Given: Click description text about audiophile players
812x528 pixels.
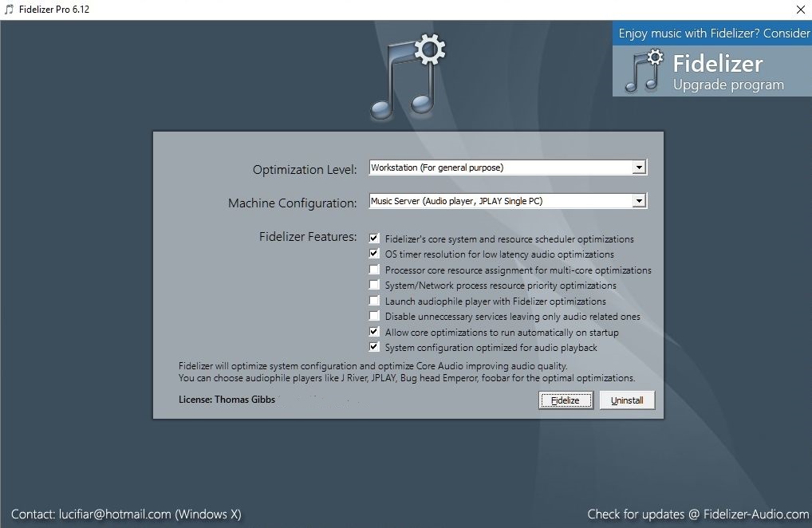Looking at the screenshot, I should pyautogui.click(x=407, y=378).
